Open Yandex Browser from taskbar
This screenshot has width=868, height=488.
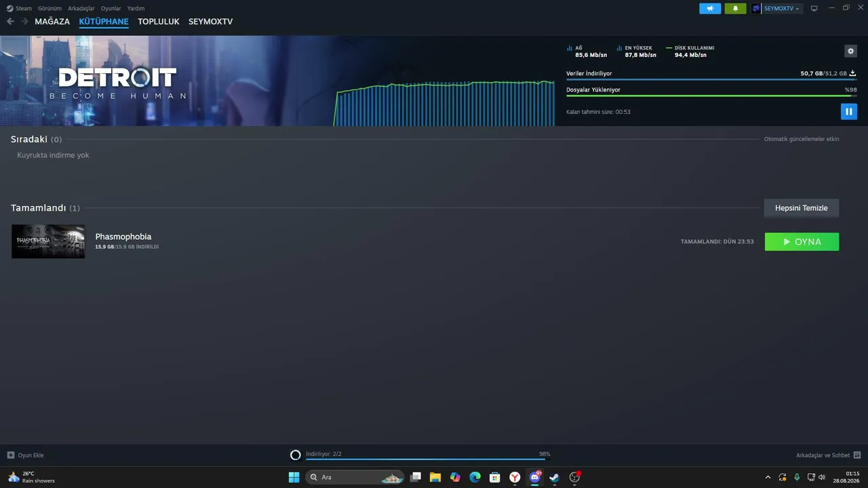[x=515, y=477]
